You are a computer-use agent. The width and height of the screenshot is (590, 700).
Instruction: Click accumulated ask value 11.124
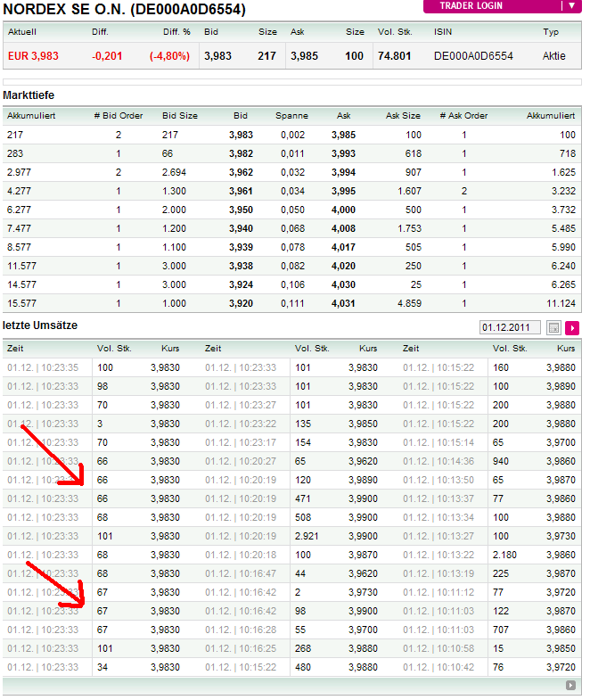point(561,303)
